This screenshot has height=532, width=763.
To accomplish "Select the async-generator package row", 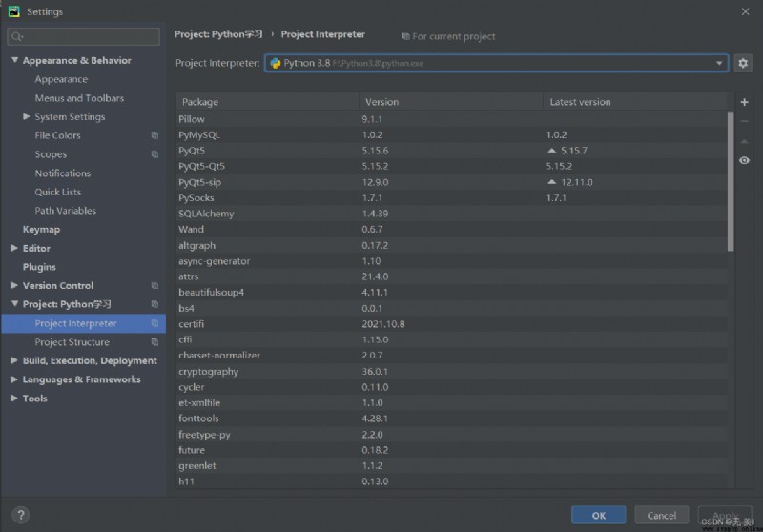I will tap(451, 261).
